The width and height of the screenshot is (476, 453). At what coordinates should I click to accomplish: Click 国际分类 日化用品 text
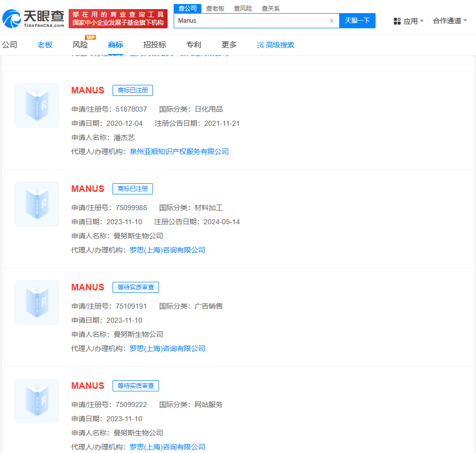pyautogui.click(x=191, y=109)
